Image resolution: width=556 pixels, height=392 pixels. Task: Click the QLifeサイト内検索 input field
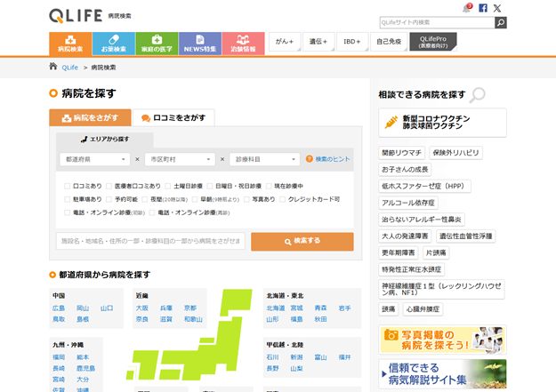(437, 23)
